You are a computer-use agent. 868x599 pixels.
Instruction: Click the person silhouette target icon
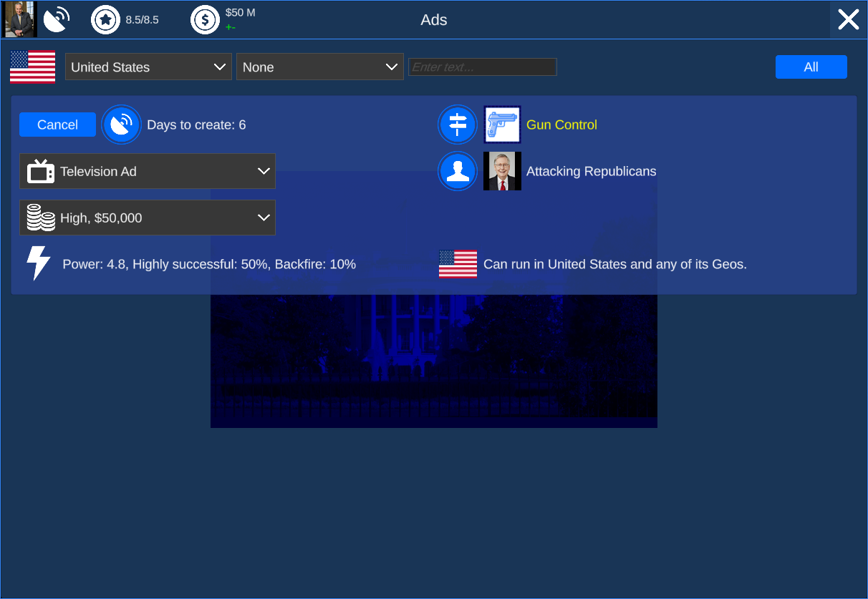pyautogui.click(x=457, y=172)
